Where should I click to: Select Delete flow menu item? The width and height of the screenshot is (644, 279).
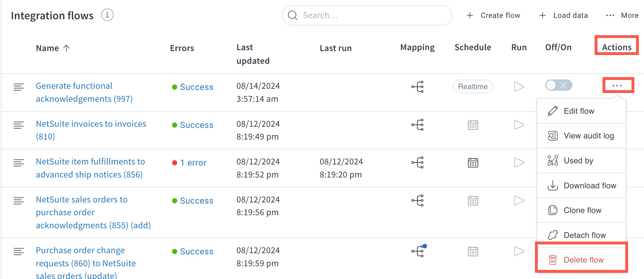pos(581,260)
